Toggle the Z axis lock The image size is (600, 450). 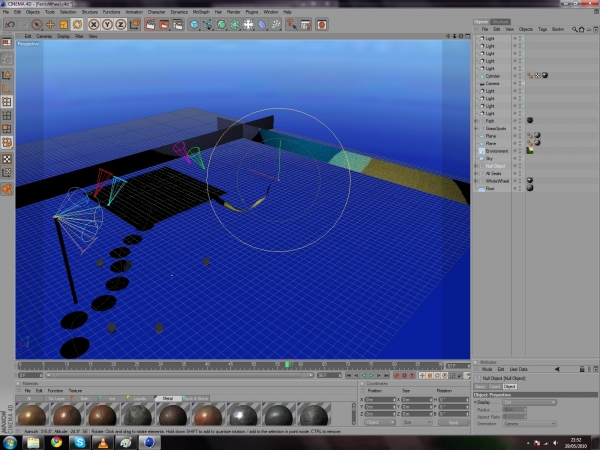(x=121, y=25)
